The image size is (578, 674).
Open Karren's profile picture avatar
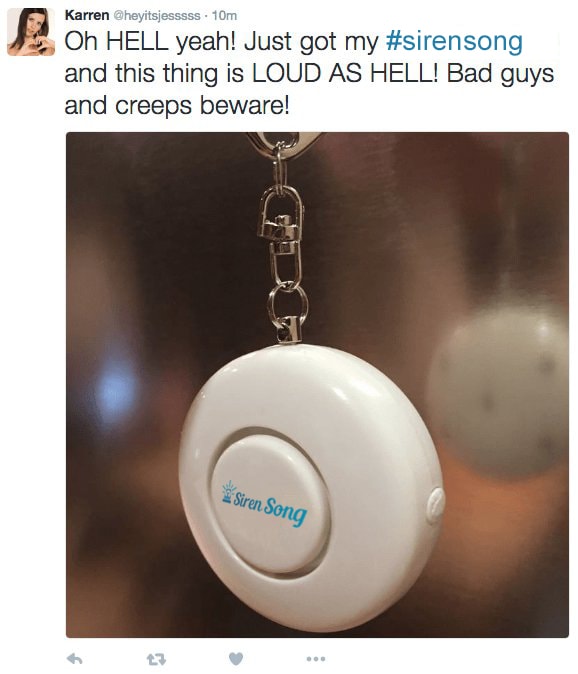point(31,32)
